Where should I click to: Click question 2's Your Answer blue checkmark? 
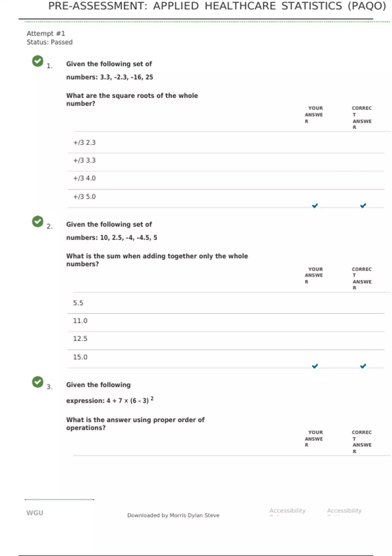[x=315, y=366]
